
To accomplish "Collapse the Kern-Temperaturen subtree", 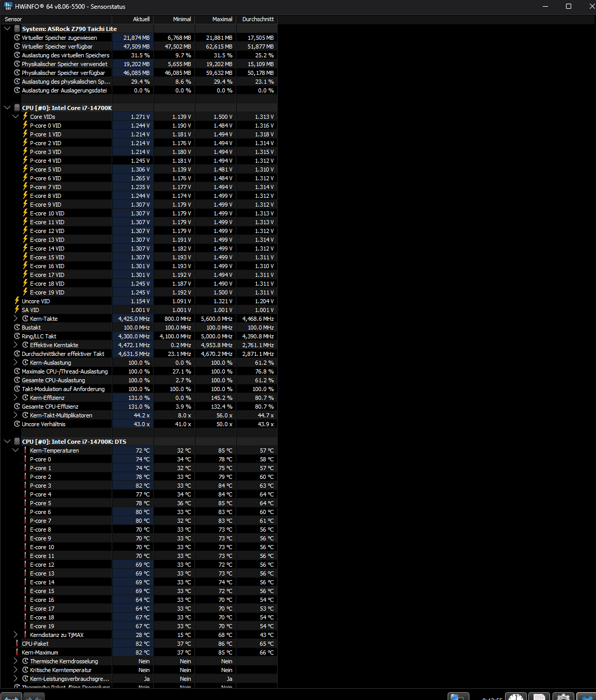I will coord(16,450).
